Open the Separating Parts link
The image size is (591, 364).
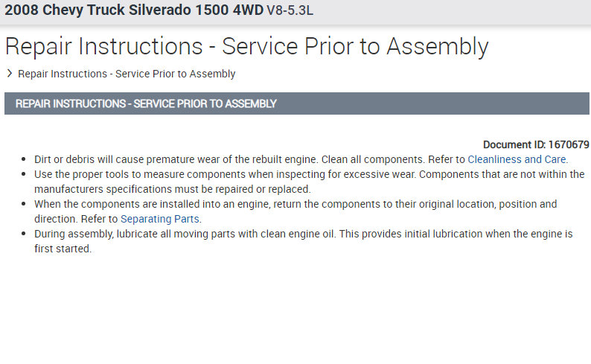pyautogui.click(x=160, y=219)
